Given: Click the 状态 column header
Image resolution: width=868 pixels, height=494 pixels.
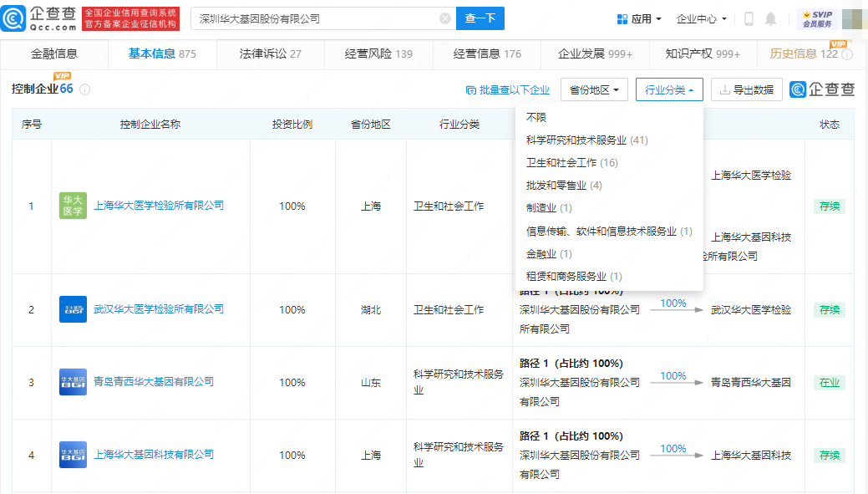Looking at the screenshot, I should click(830, 124).
